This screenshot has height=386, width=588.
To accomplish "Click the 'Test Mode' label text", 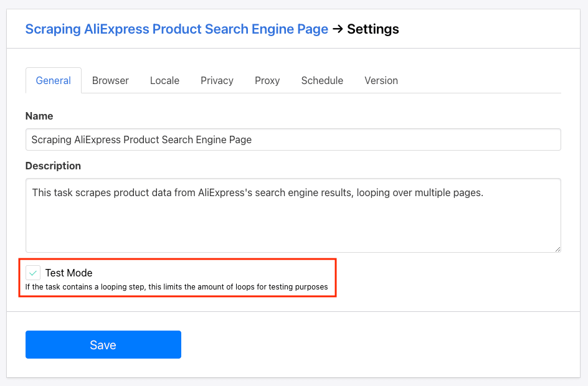I will tap(69, 273).
